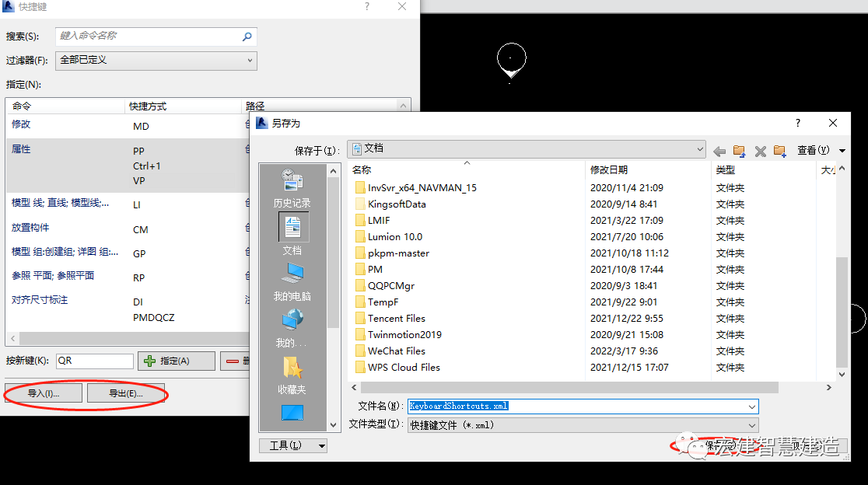This screenshot has width=868, height=485.
Task: Click the PMDQCZ shortcut entry
Action: (x=154, y=317)
